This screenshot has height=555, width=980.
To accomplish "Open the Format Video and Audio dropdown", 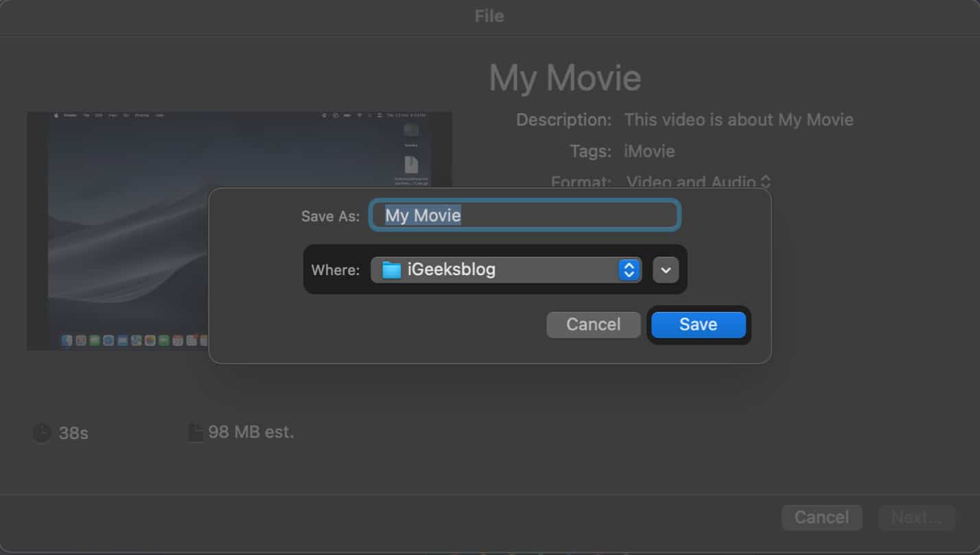I will coord(699,182).
